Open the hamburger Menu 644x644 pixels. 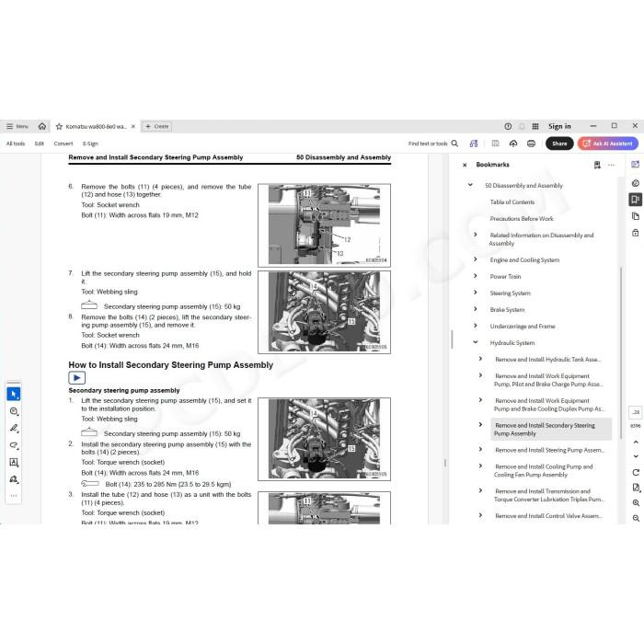click(x=17, y=127)
